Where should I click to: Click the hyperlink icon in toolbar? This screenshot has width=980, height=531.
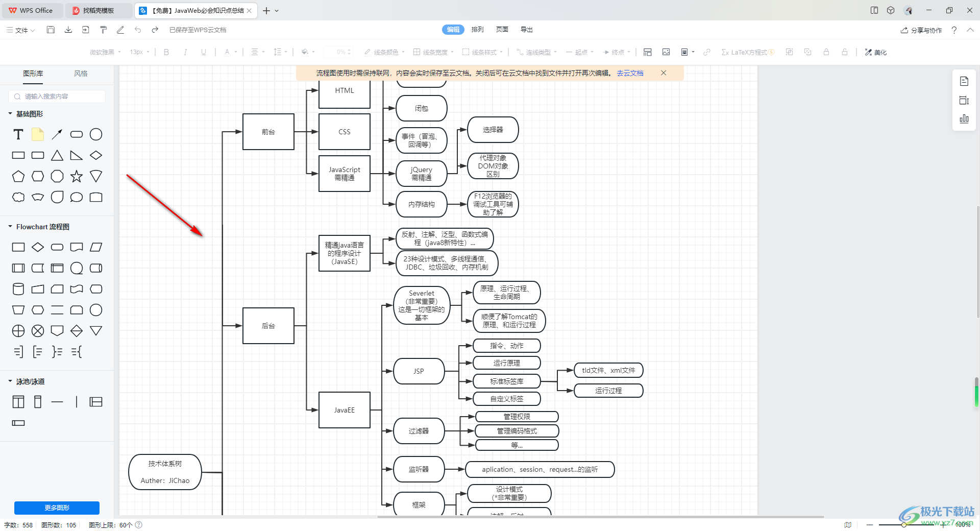(707, 52)
